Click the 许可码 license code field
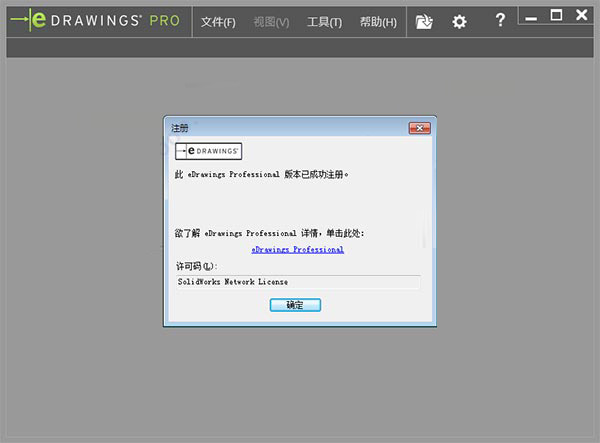 tap(298, 282)
